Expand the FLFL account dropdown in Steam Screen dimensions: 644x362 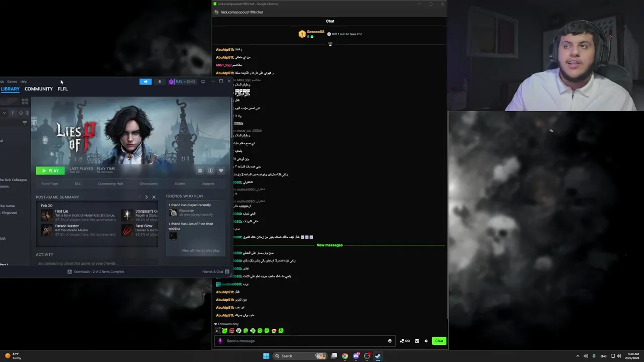click(x=182, y=81)
